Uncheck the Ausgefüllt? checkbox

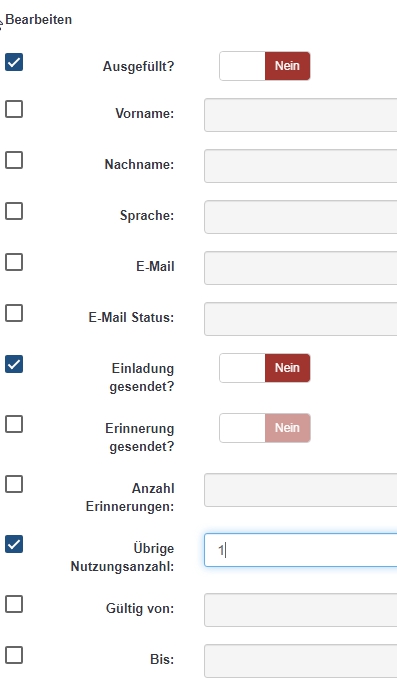click(14, 62)
